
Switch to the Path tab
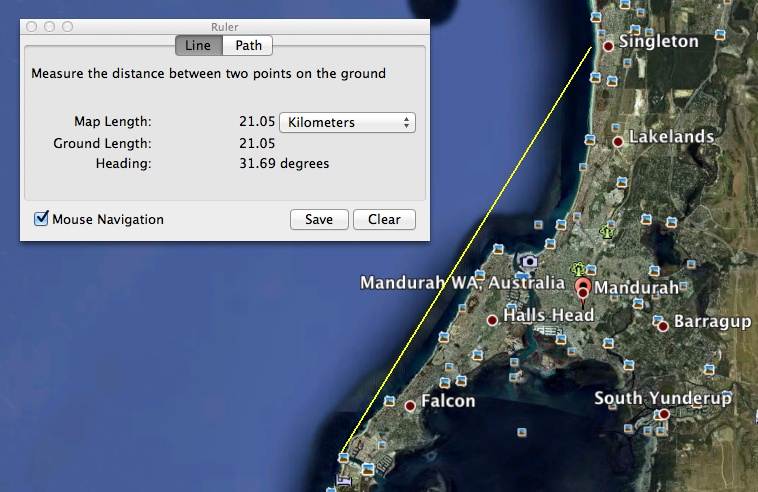tap(248, 45)
